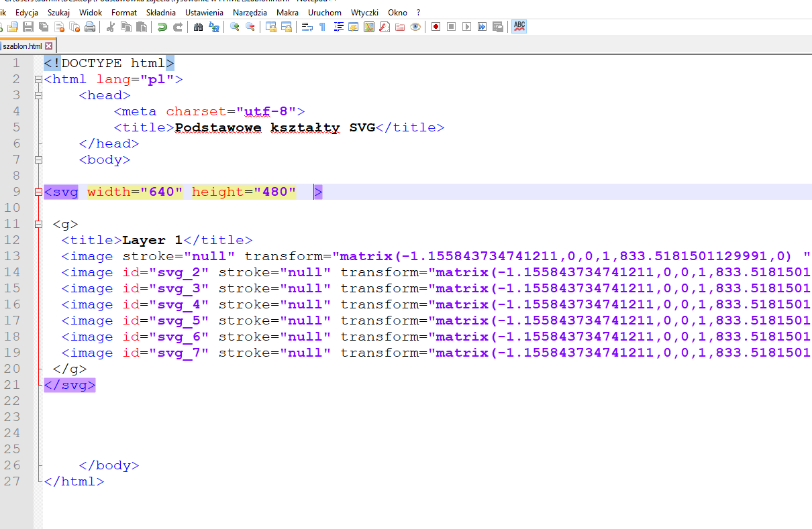812x529 pixels.
Task: Toggle synchronized vertical scrolling
Action: 271,27
